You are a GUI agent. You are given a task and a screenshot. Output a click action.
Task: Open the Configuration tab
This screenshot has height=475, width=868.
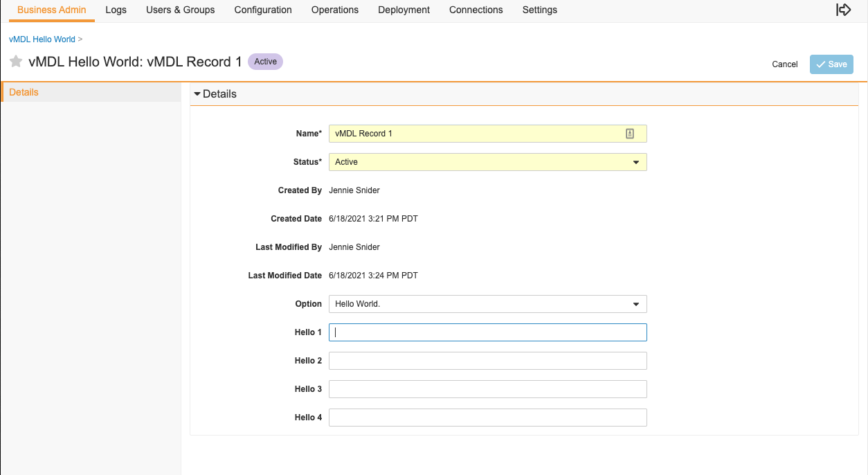(x=263, y=10)
